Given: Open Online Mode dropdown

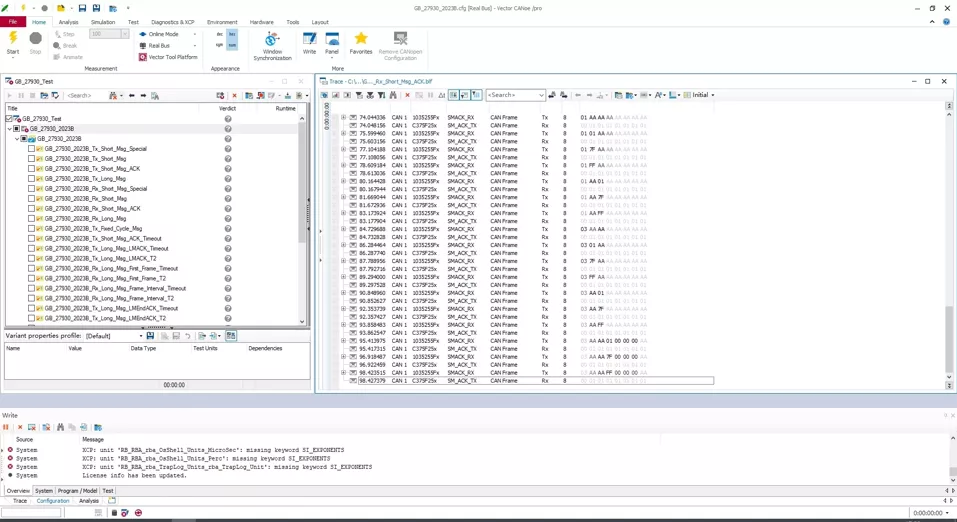Looking at the screenshot, I should (x=195, y=34).
